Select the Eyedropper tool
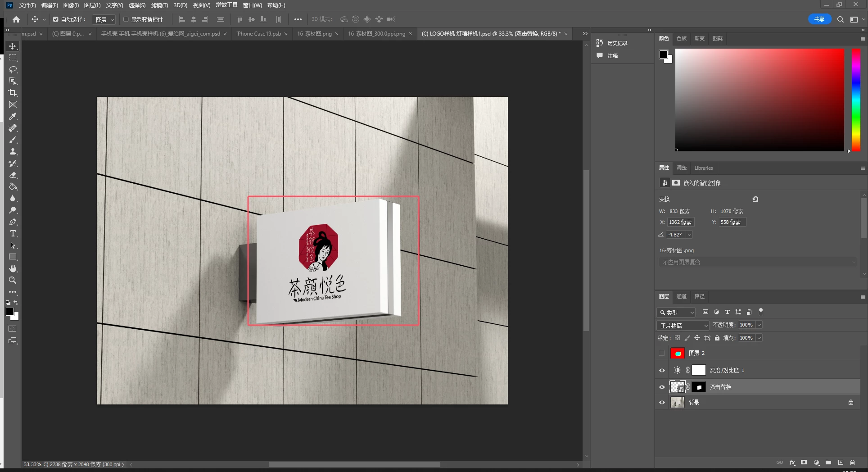Screen dimensions: 868x472 (x=13, y=116)
